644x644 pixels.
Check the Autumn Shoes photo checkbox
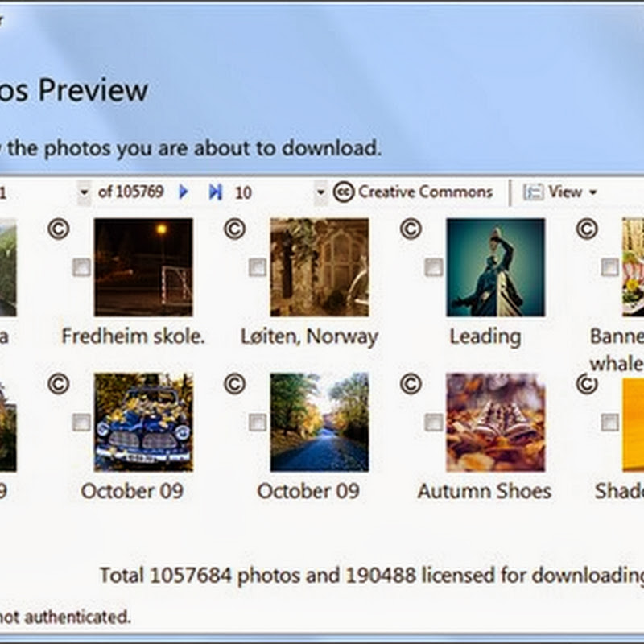[434, 422]
